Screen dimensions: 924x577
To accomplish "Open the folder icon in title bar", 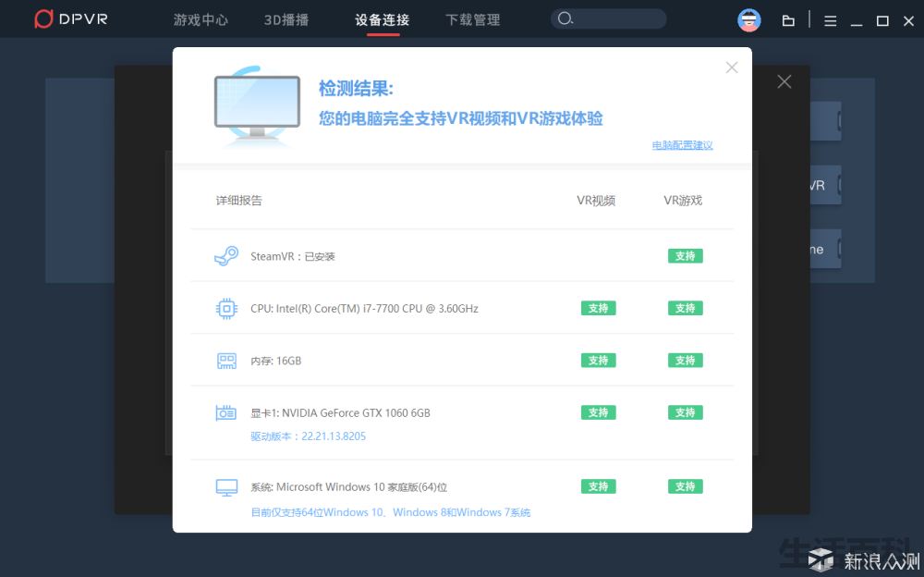I will pyautogui.click(x=788, y=21).
